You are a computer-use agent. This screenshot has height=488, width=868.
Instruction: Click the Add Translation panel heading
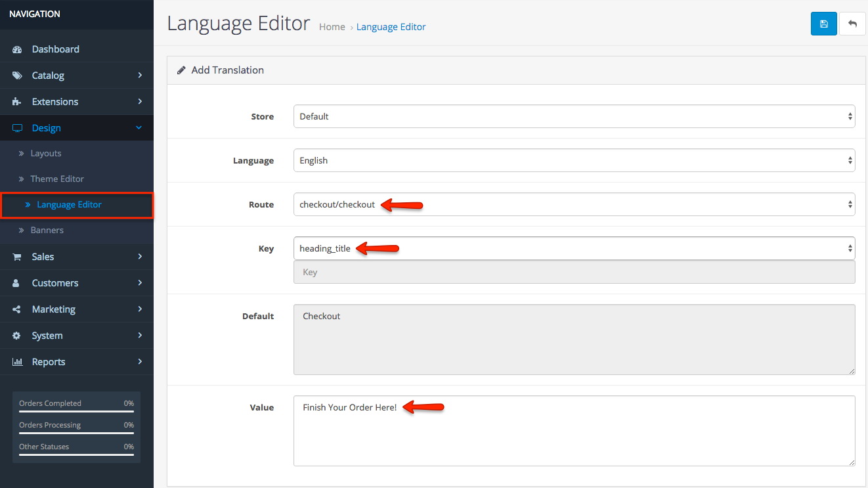[228, 70]
